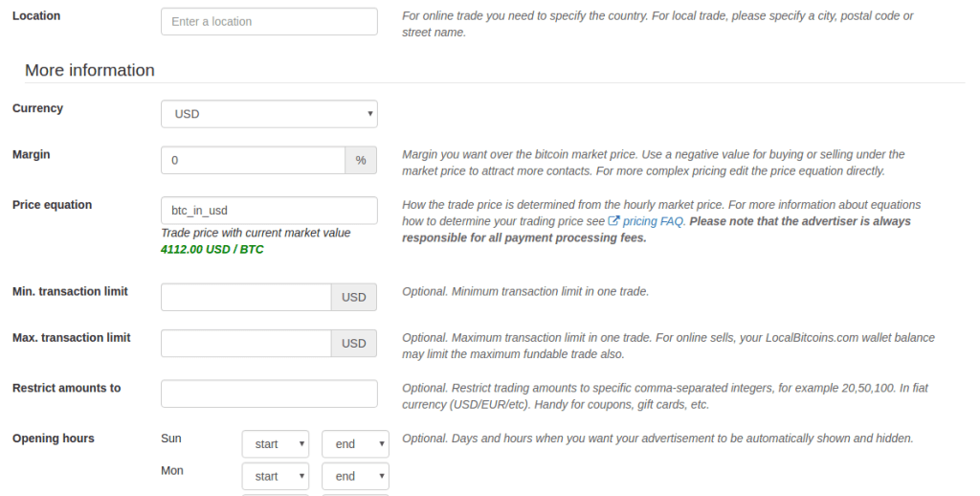980x496 pixels.
Task: Click the Opening hours label
Action: tap(54, 439)
